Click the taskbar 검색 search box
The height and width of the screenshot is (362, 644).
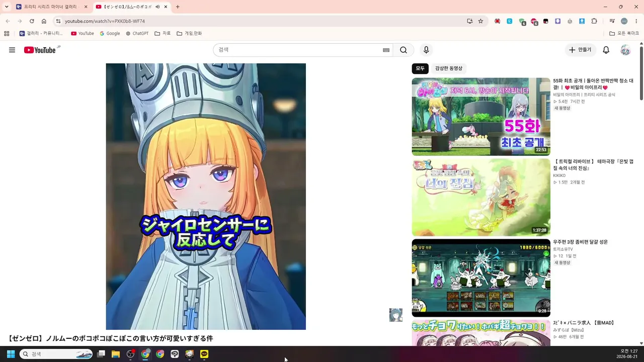56,354
